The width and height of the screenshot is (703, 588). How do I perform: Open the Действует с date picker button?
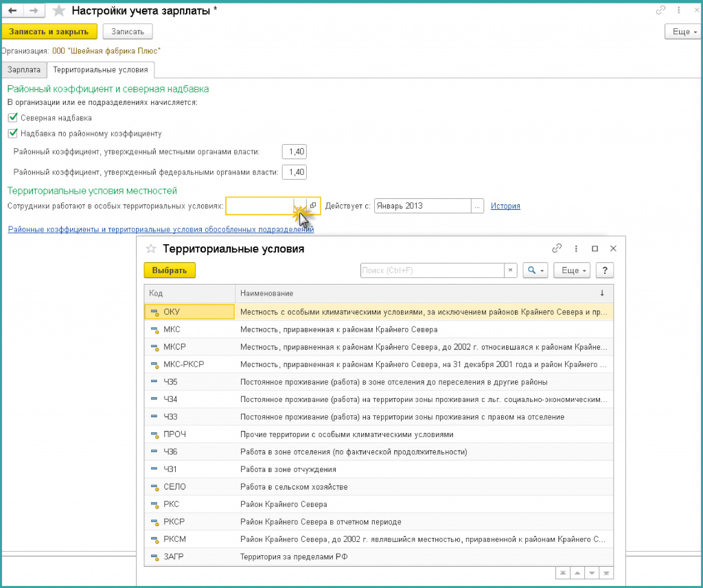pyautogui.click(x=478, y=206)
